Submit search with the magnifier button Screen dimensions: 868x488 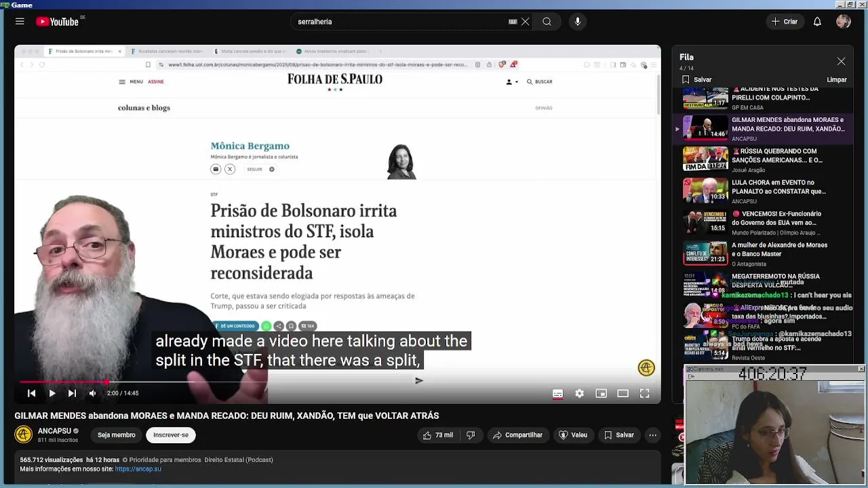pyautogui.click(x=547, y=22)
